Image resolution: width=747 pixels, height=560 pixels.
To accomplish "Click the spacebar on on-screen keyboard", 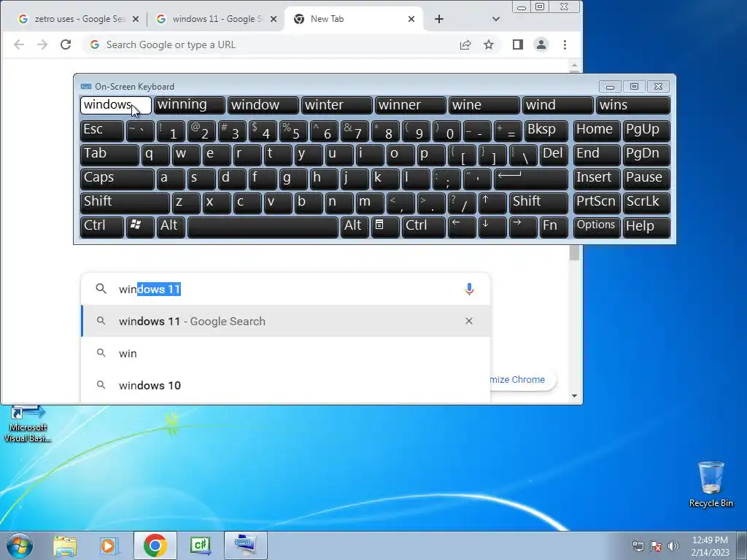I will (x=263, y=226).
